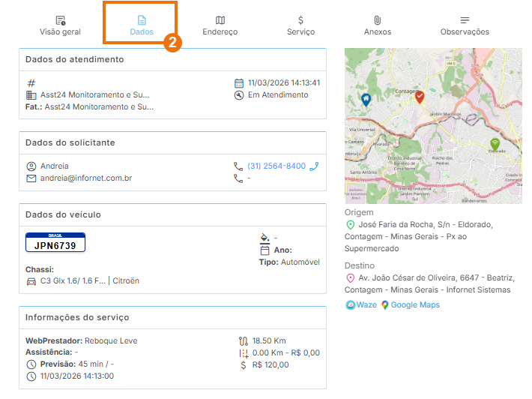The height and width of the screenshot is (399, 532).
Task: Open the Serviço tab
Action: click(300, 25)
